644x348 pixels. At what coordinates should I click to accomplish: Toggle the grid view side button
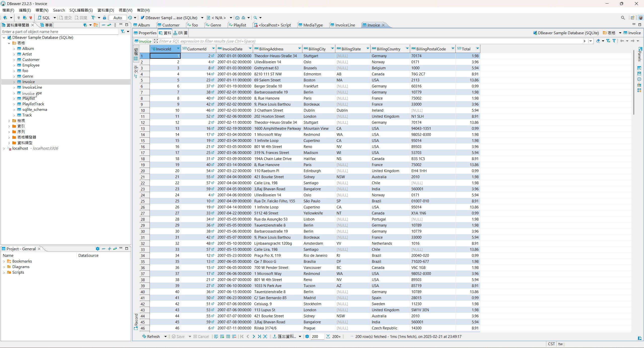click(136, 54)
